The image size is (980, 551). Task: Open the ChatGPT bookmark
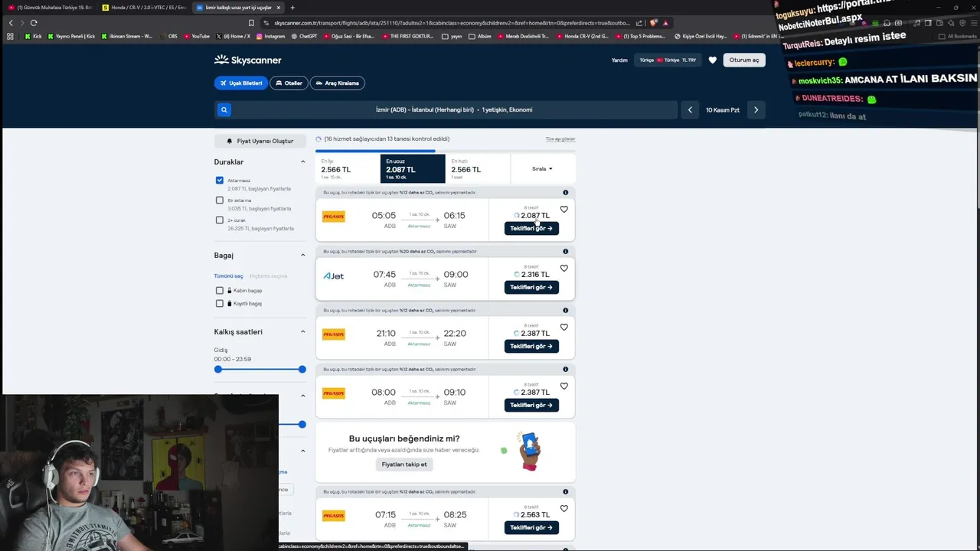pos(304,36)
